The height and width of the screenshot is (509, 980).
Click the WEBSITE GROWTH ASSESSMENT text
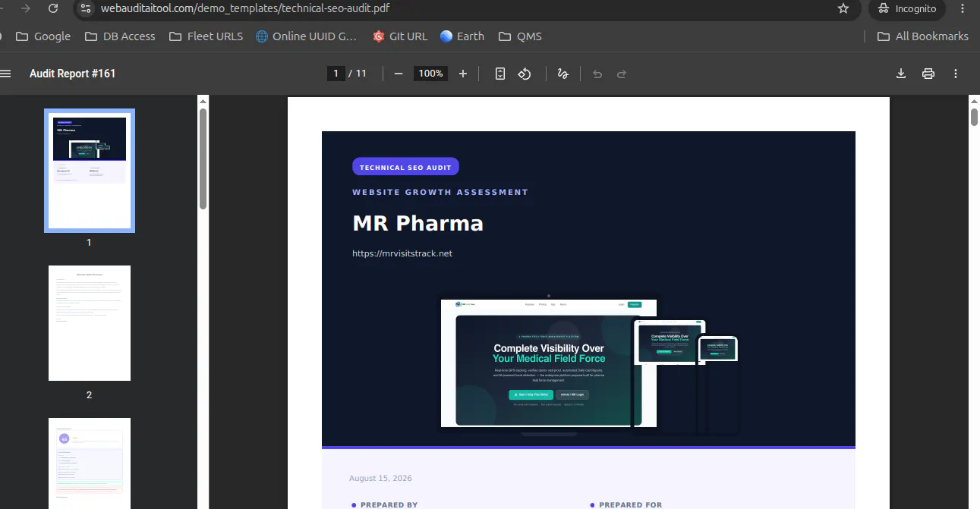(440, 192)
